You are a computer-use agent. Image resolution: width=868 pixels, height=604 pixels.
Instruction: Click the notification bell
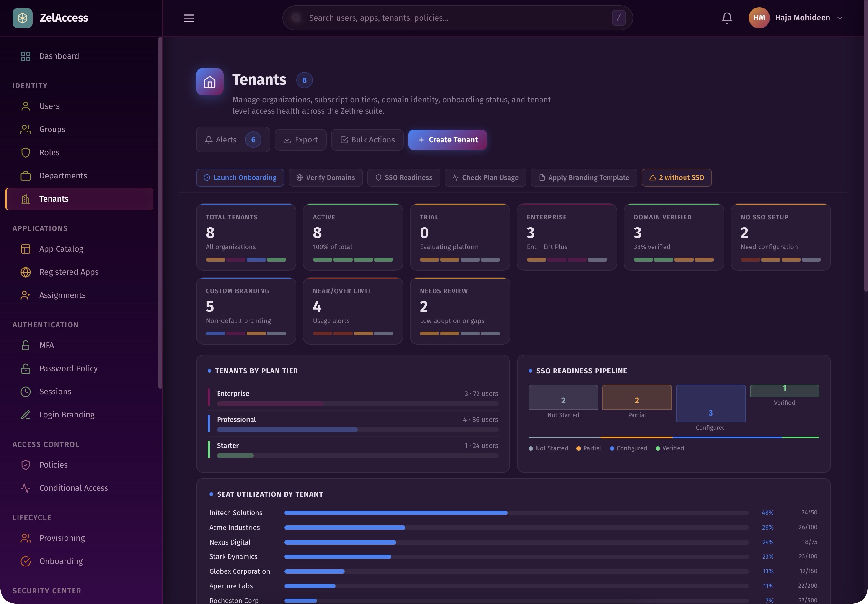pos(726,18)
